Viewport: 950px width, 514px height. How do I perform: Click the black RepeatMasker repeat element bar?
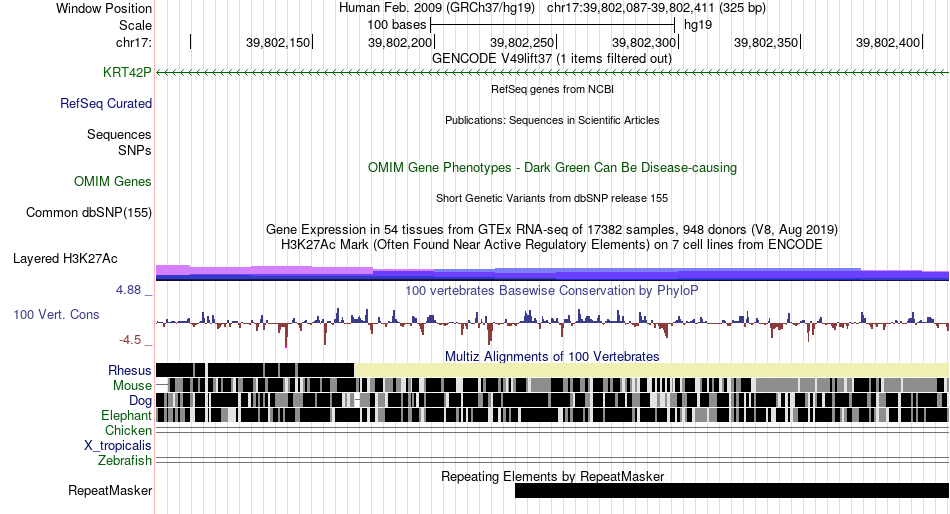(732, 490)
